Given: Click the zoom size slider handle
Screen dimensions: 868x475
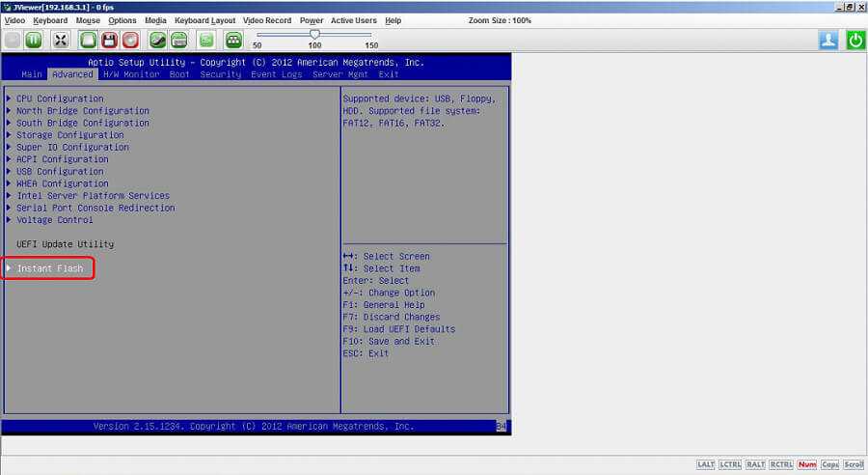Looking at the screenshot, I should pos(314,35).
